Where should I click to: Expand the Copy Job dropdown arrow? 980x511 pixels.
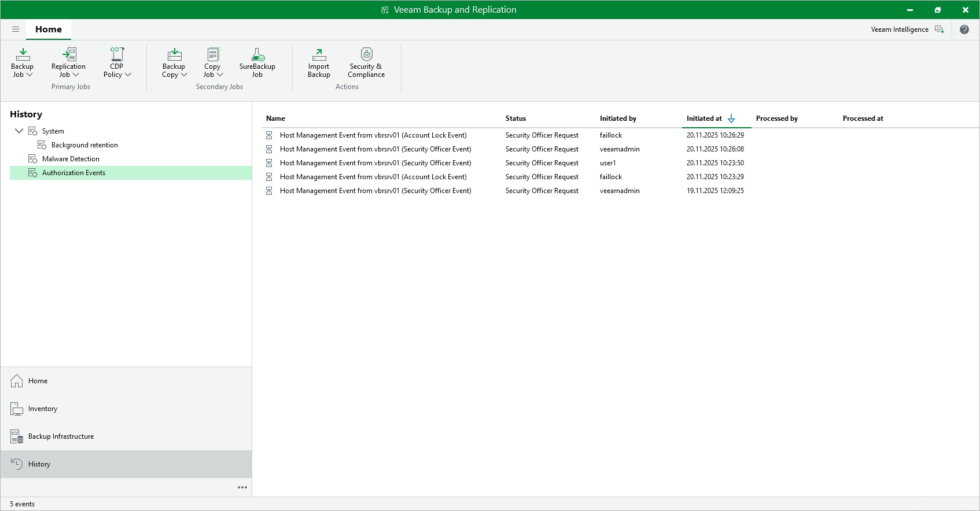(x=220, y=75)
